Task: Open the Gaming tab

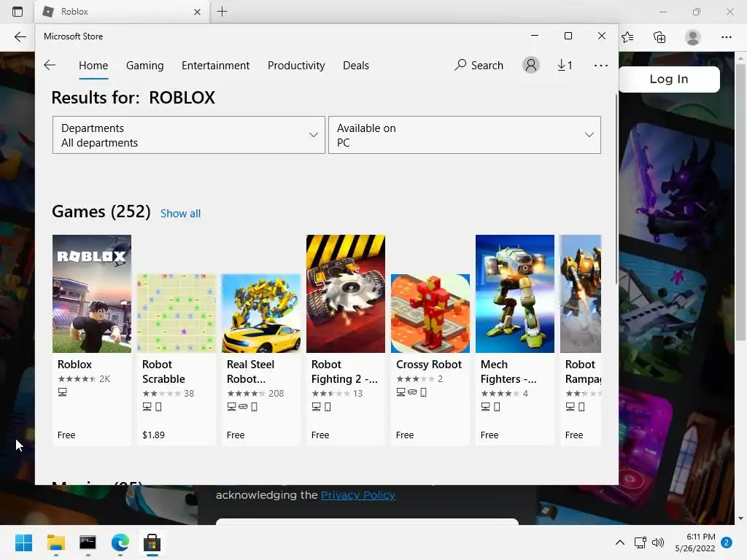Action: (x=145, y=65)
